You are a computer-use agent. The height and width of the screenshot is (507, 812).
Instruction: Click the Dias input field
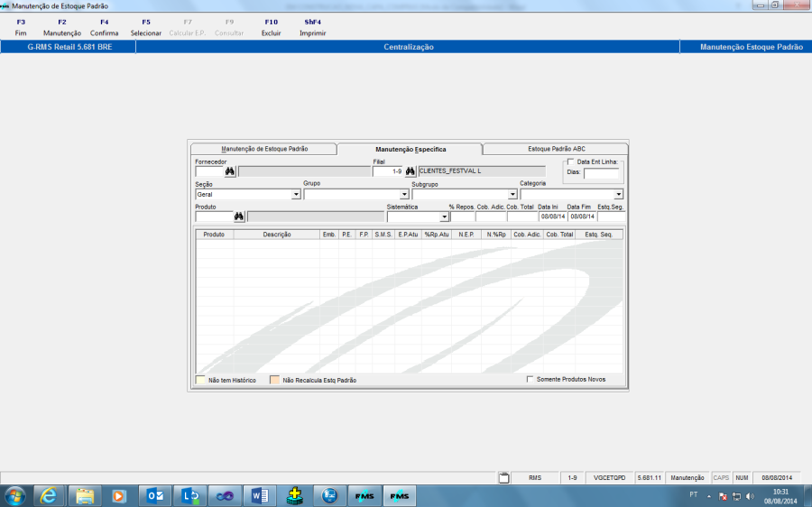[x=601, y=173]
